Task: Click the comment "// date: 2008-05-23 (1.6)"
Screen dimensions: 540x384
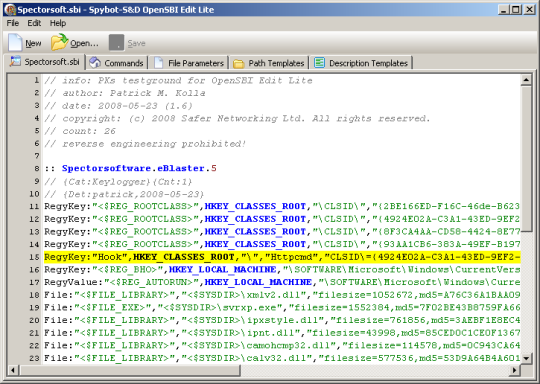Action: click(118, 106)
